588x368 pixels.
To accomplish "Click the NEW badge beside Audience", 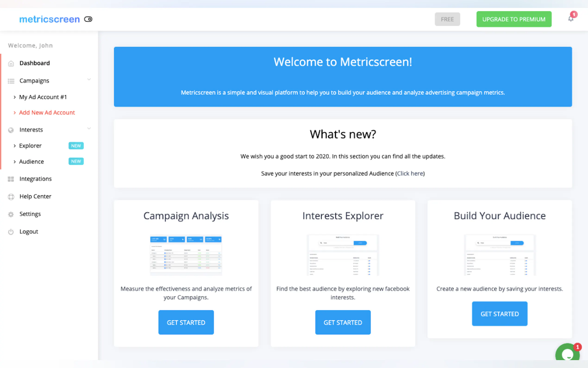I will coord(76,161).
